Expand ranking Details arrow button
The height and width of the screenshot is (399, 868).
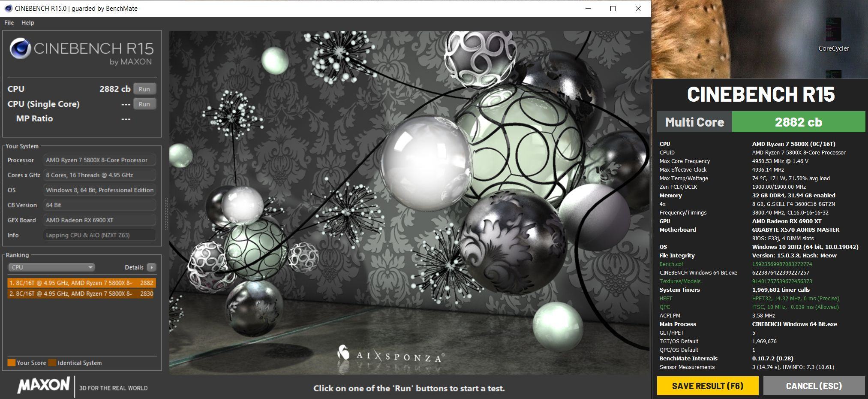pos(151,267)
